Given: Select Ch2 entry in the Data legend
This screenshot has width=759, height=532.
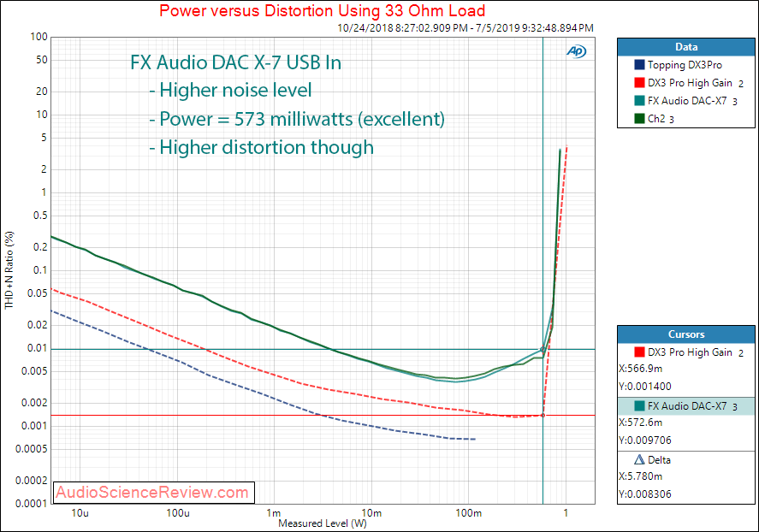Looking at the screenshot, I should 656,119.
